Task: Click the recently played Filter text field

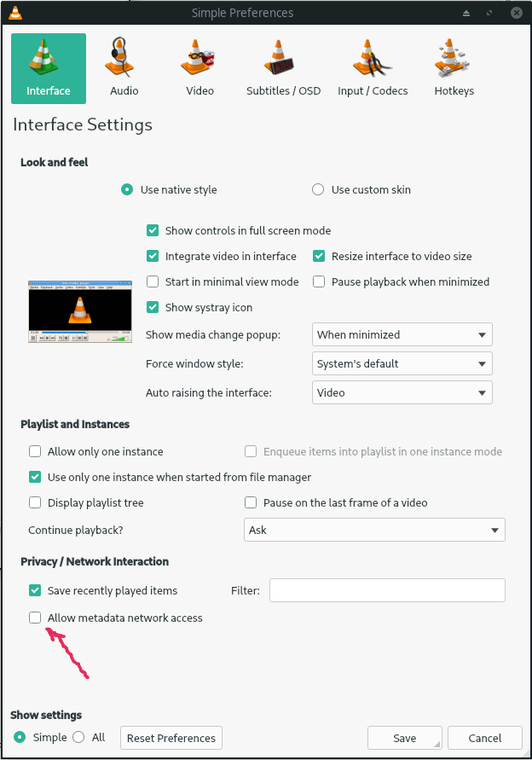Action: (387, 590)
